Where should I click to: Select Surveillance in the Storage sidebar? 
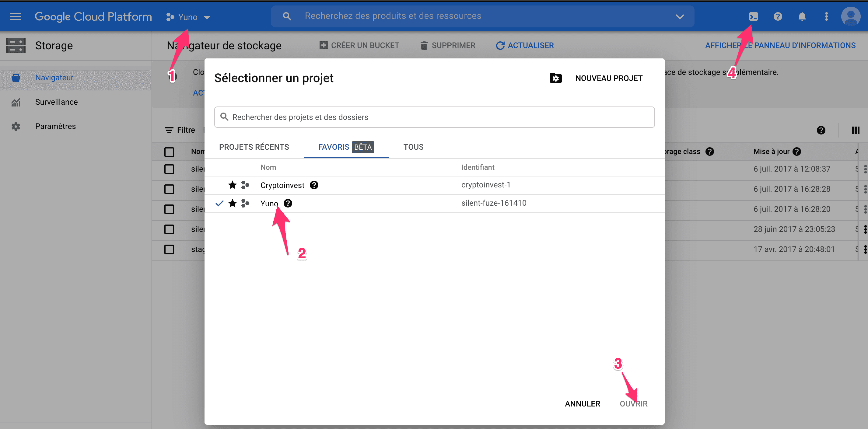56,102
